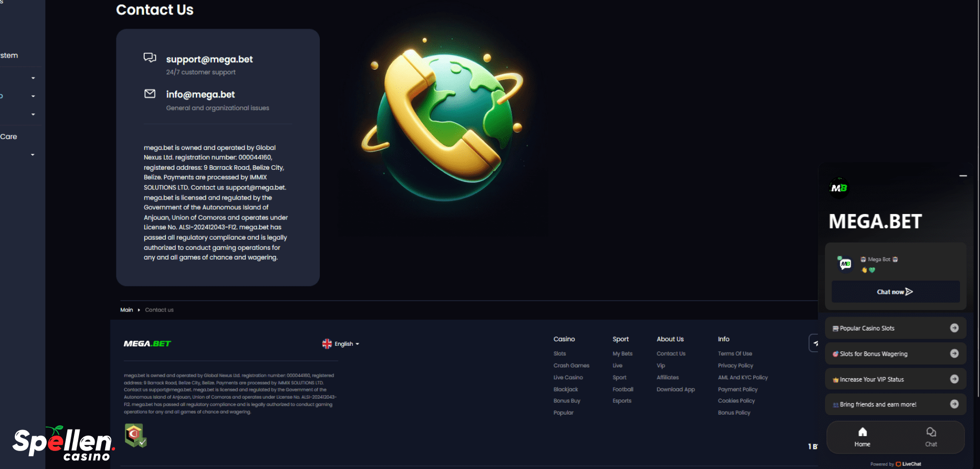Open the Sport link under Sport column
980x469 pixels.
(619, 377)
